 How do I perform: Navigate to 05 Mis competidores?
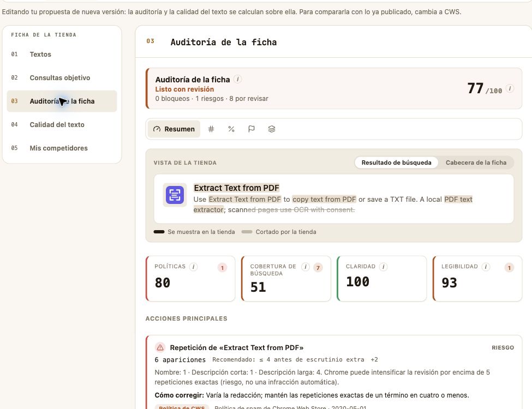pyautogui.click(x=62, y=148)
